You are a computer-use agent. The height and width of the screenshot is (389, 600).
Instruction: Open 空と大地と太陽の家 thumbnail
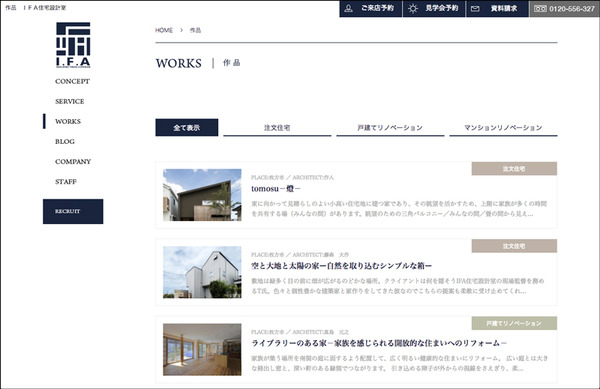tap(202, 272)
